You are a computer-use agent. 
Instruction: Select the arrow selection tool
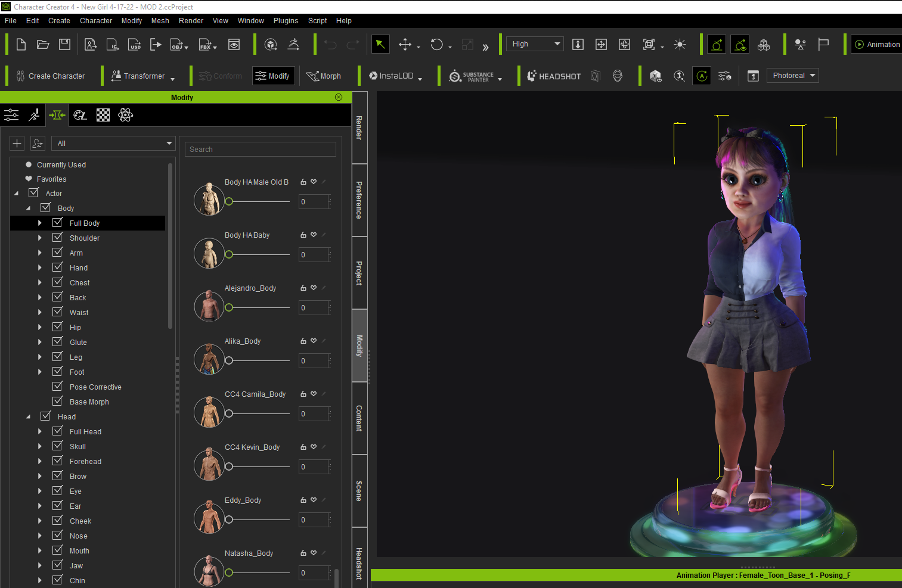pos(380,45)
